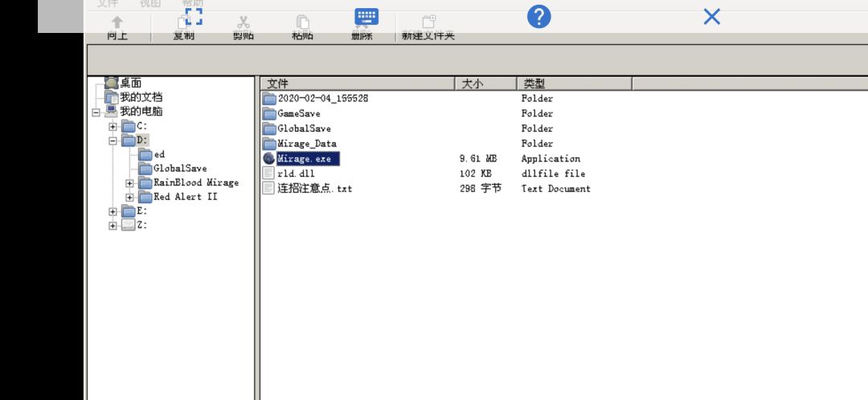
Task: Click the 剪贴 scissors toolbar button
Action: click(x=243, y=27)
